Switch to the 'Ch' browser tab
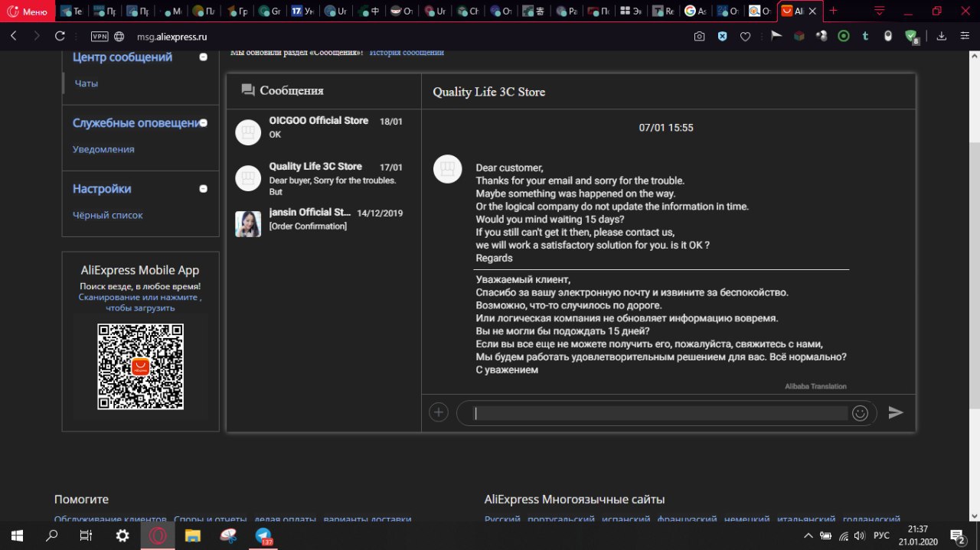 coord(468,11)
